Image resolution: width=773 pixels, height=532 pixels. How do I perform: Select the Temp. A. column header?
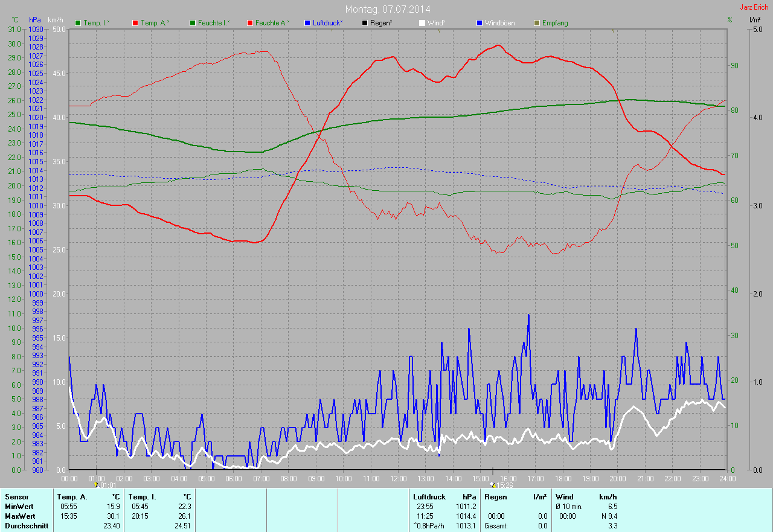[x=72, y=496]
